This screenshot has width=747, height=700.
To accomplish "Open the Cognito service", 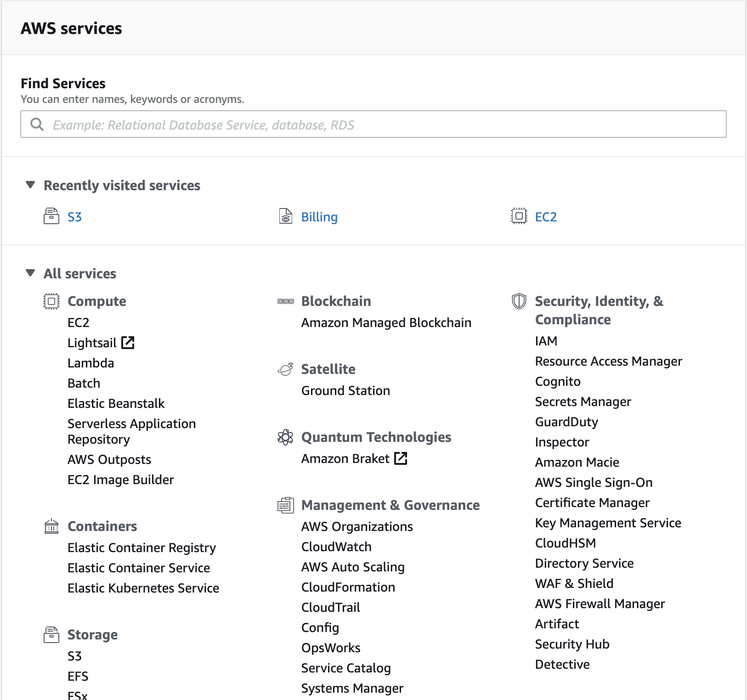I will pos(558,381).
